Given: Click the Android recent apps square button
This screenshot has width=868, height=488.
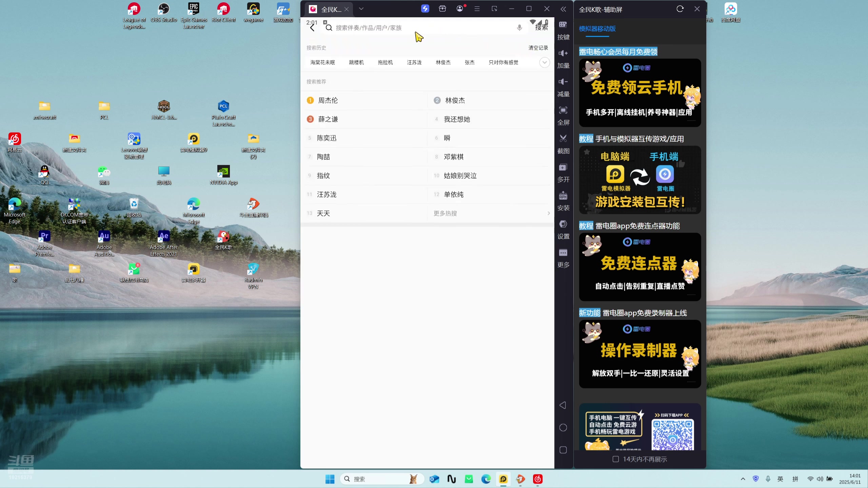Looking at the screenshot, I should point(563,450).
